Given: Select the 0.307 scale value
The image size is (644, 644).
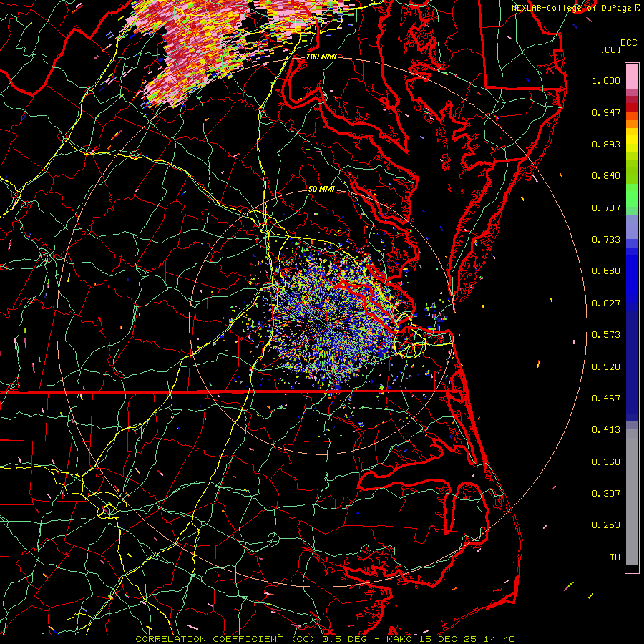Looking at the screenshot, I should click(606, 494).
